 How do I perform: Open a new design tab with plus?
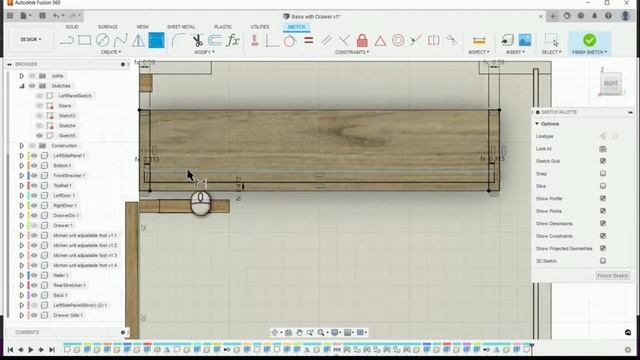coord(553,16)
